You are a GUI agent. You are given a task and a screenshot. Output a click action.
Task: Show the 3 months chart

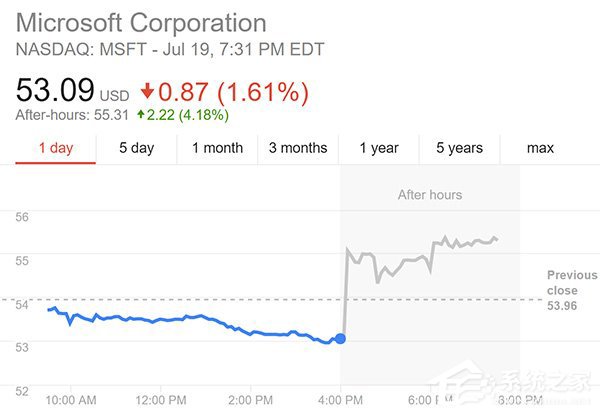point(298,148)
